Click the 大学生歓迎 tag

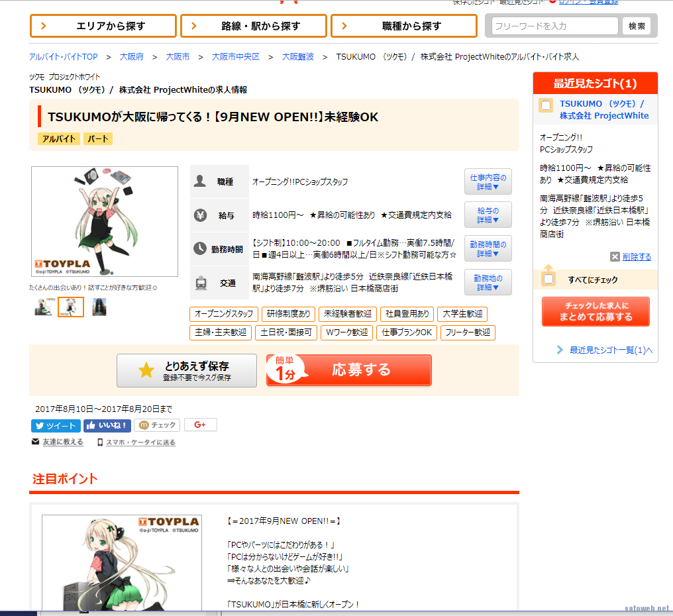[462, 314]
